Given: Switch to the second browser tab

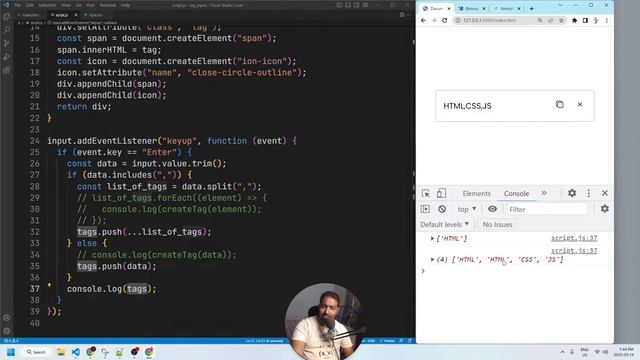Looking at the screenshot, I should pos(472,8).
